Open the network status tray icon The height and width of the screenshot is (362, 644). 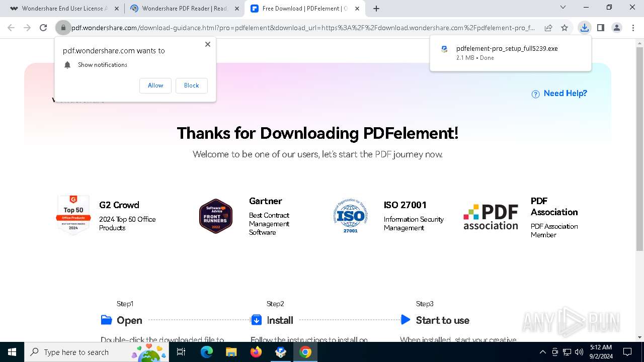[x=567, y=352]
